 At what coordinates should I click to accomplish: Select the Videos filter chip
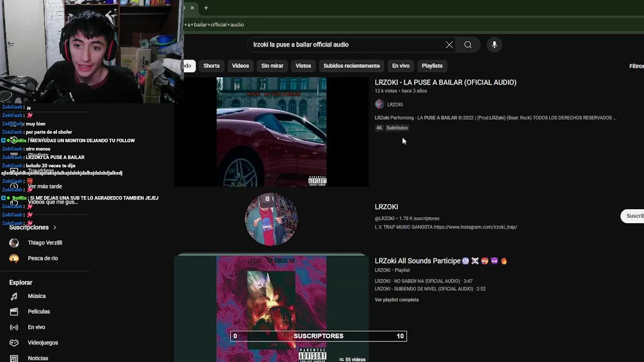point(240,66)
